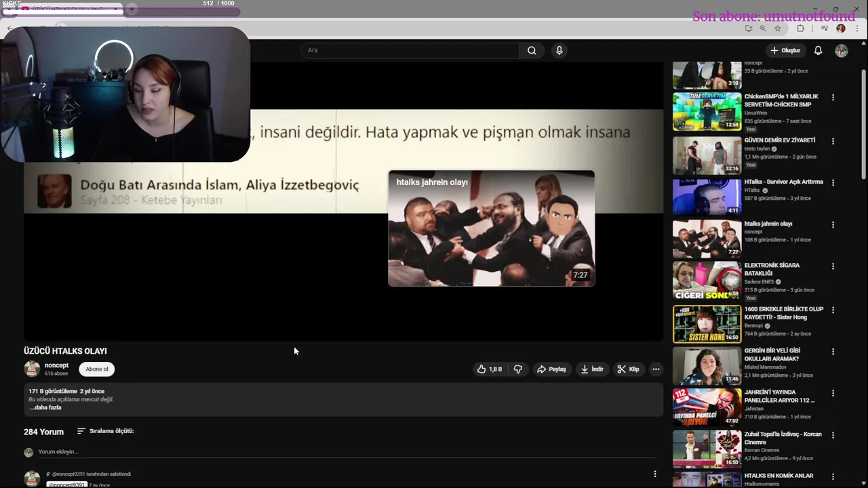Viewport: 868px width, 488px height.
Task: Start voice search with the microphone icon
Action: pyautogui.click(x=559, y=50)
